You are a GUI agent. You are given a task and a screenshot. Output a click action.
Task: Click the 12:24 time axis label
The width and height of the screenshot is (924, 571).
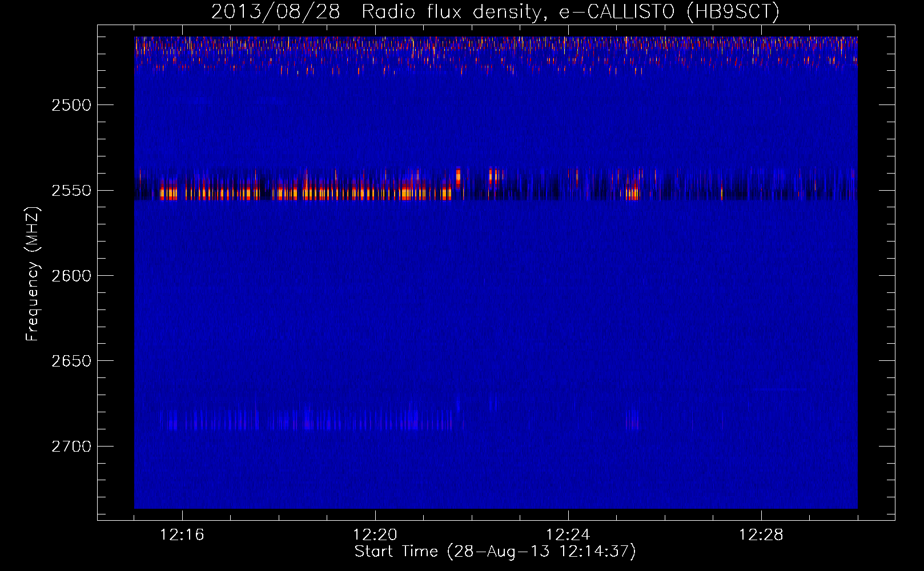(x=568, y=535)
